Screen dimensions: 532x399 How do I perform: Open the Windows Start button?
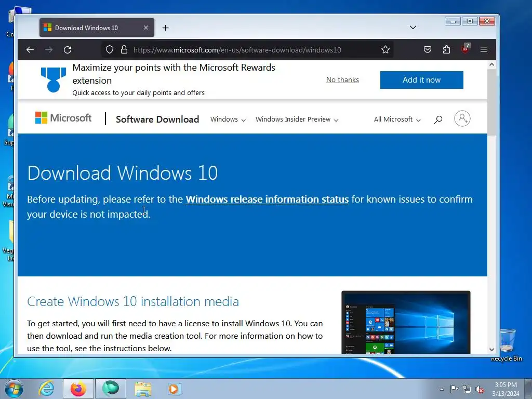click(14, 389)
